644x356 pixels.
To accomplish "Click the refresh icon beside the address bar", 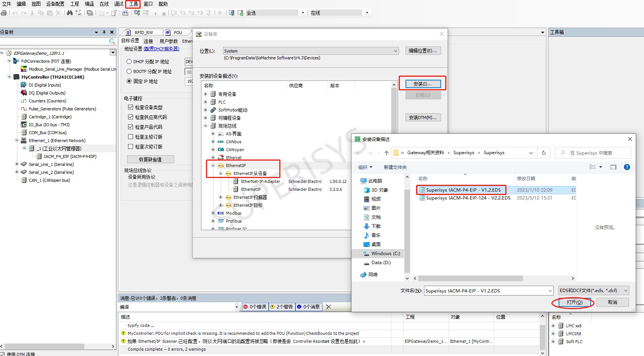I will 543,153.
